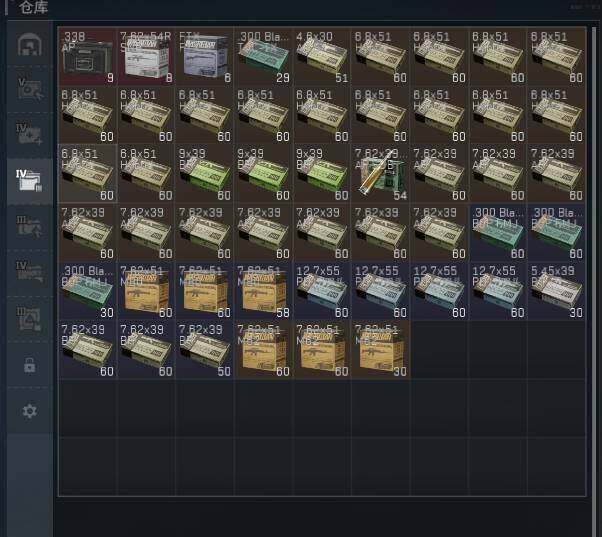Select the .338 AP ammo stack of 9
602x537 pixels.
[88, 56]
